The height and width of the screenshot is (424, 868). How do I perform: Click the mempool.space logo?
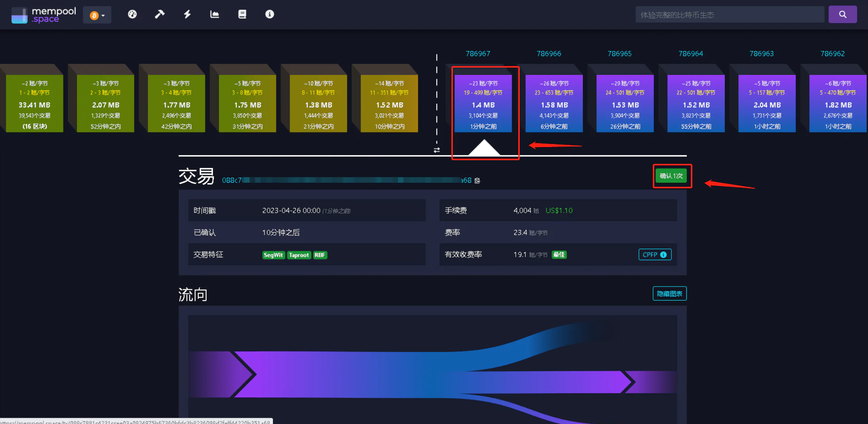click(x=43, y=15)
